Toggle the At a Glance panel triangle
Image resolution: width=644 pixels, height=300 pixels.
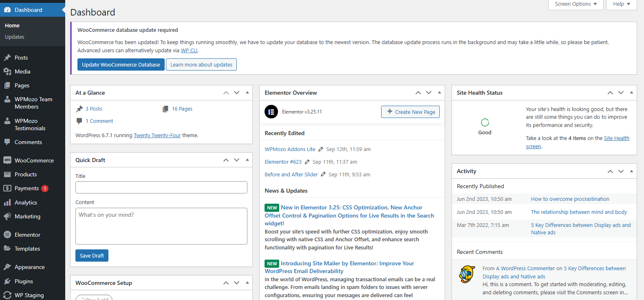pyautogui.click(x=247, y=93)
